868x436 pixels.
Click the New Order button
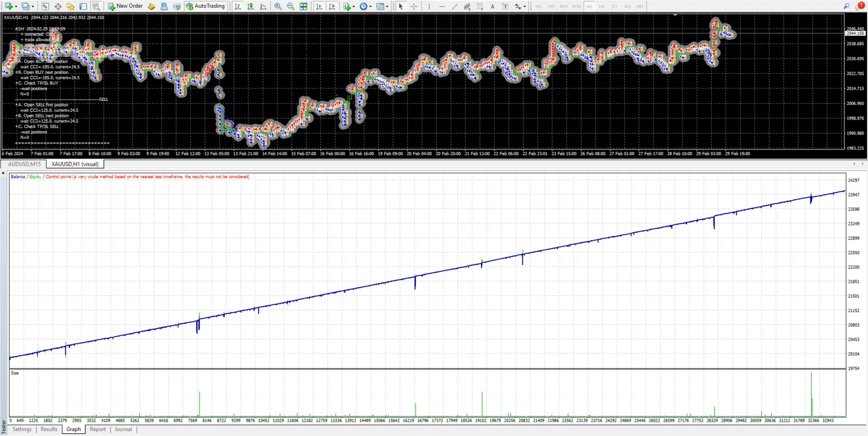[x=125, y=7]
